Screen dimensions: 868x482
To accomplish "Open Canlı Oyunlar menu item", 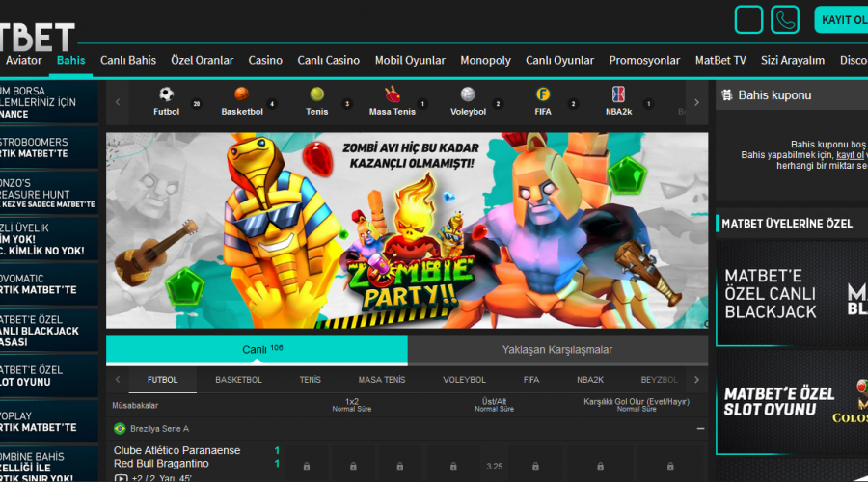I will [559, 61].
